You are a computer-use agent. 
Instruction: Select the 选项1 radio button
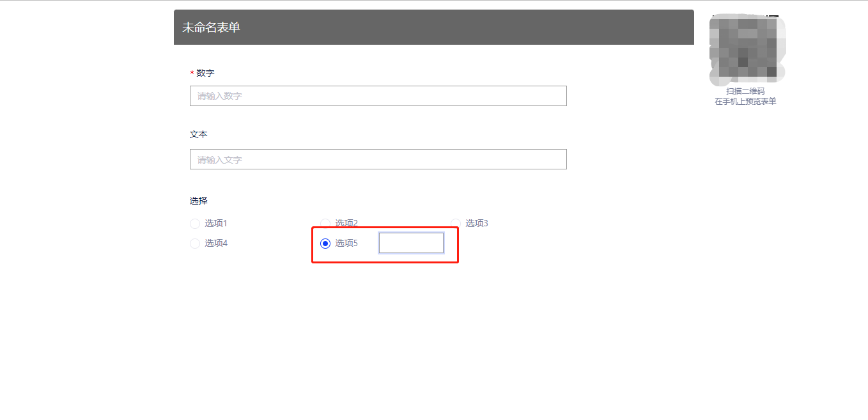(x=195, y=224)
